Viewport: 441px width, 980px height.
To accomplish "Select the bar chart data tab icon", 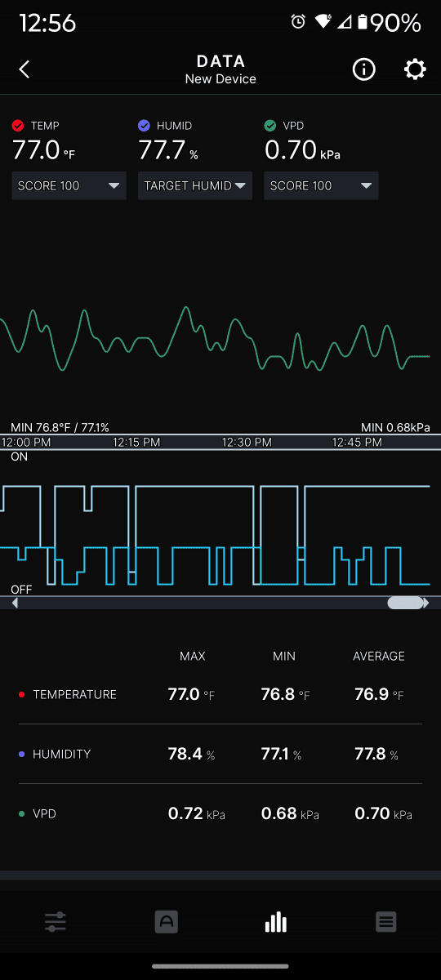I will (276, 923).
